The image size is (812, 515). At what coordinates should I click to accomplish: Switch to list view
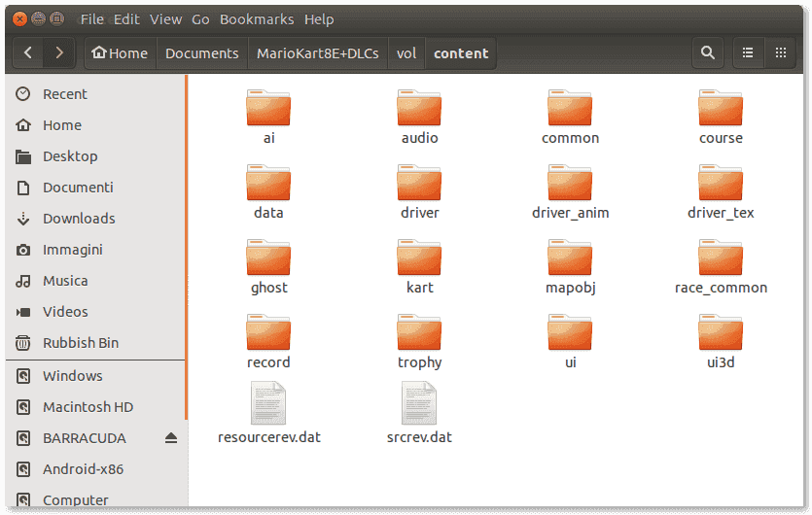pos(748,52)
